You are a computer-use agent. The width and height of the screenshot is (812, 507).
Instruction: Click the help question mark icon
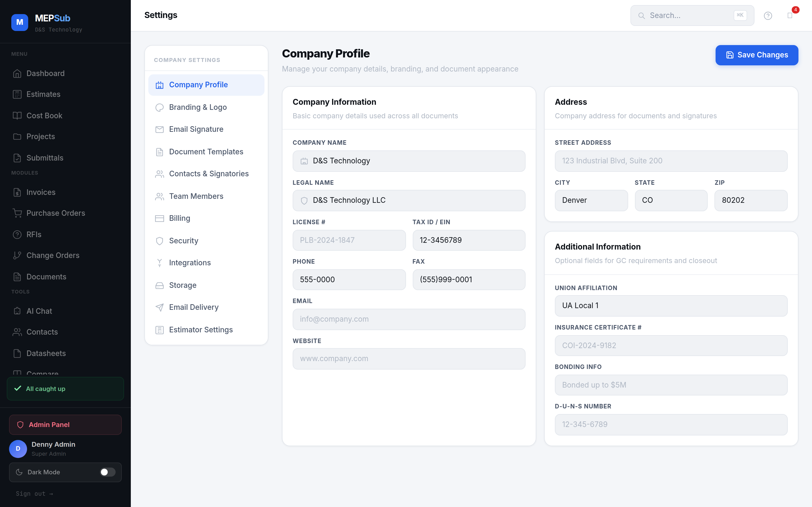pos(768,15)
